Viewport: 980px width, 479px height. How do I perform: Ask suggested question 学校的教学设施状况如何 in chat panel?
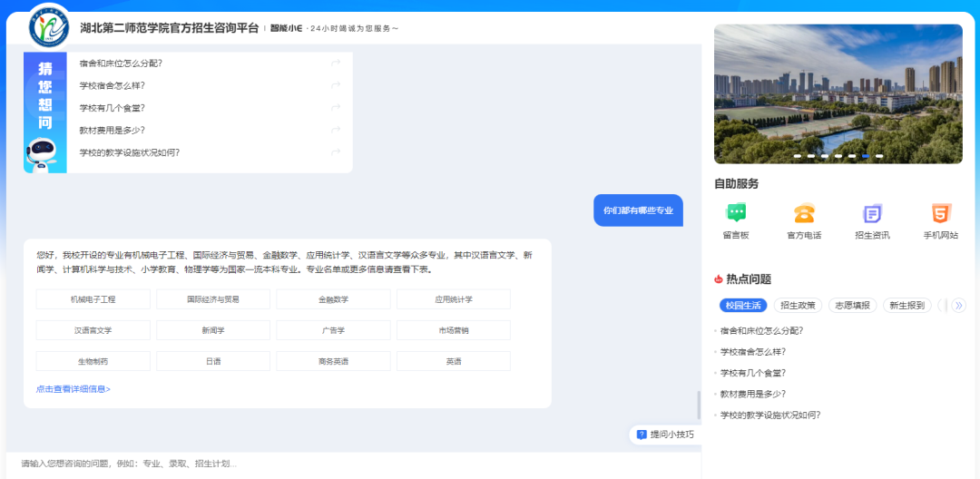(130, 152)
